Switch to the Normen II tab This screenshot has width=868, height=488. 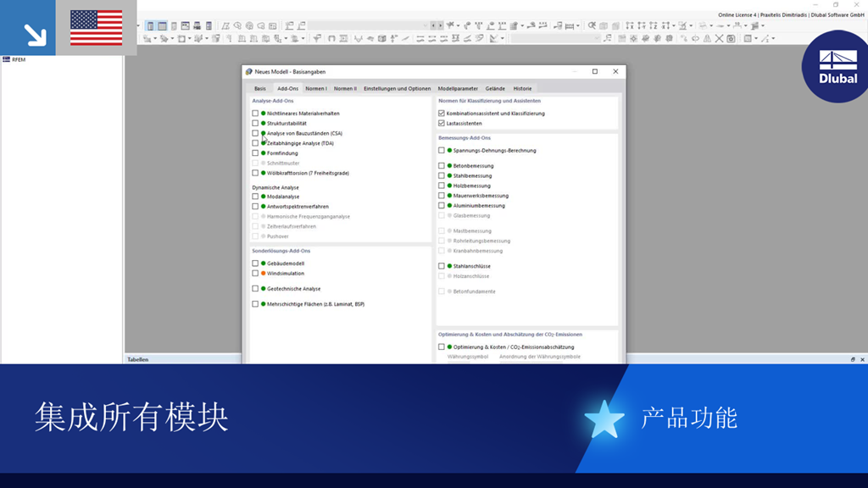[x=345, y=88]
